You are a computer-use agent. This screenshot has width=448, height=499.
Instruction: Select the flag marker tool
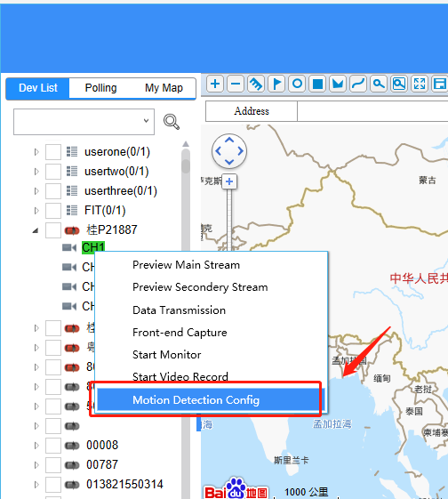[x=276, y=84]
